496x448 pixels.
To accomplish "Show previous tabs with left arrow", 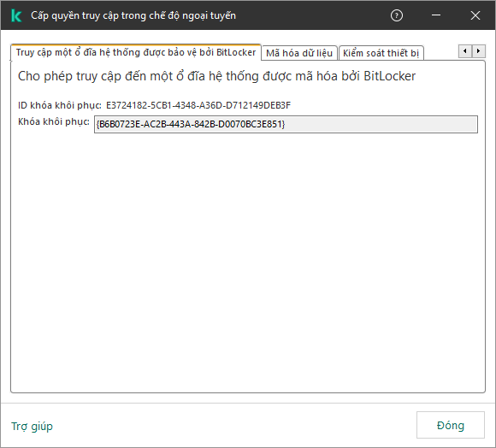I will [464, 51].
